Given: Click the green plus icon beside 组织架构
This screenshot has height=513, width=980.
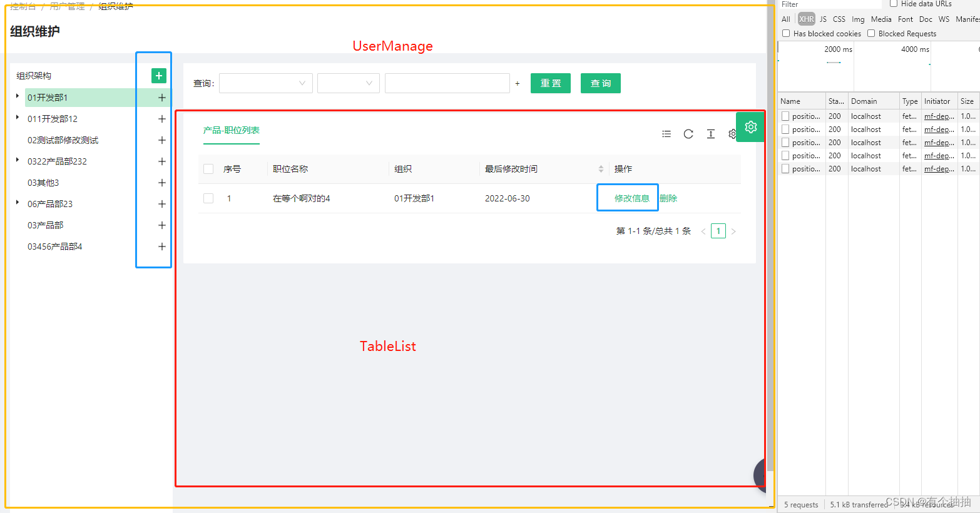Looking at the screenshot, I should [x=158, y=75].
